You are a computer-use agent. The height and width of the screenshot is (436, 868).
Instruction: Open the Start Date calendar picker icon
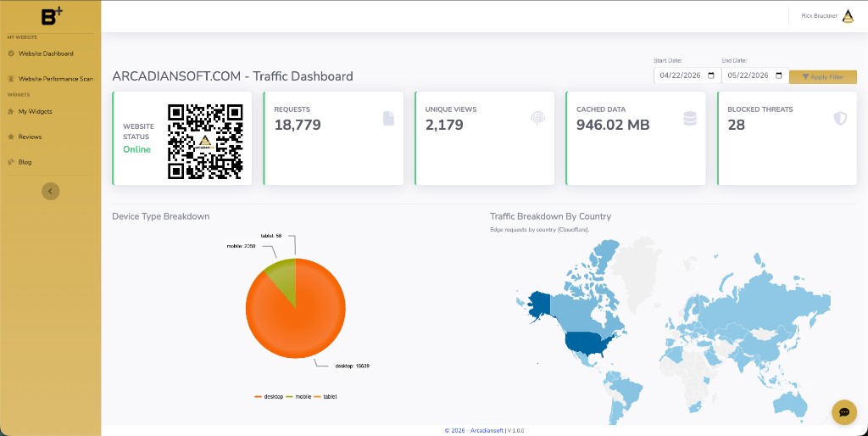coord(711,75)
